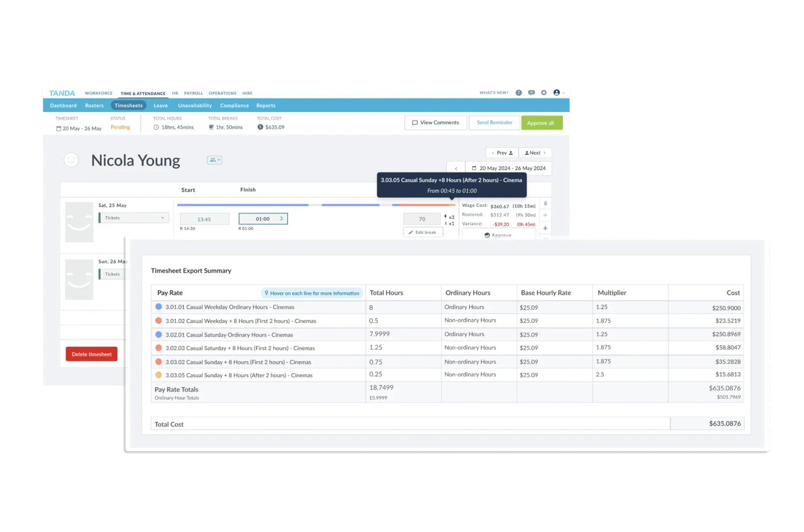Viewport: 804px width, 532px height.
Task: Click the Edit break button
Action: [x=423, y=232]
